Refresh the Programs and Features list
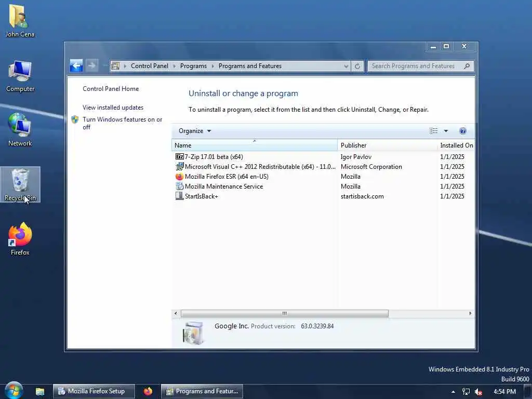 point(357,66)
